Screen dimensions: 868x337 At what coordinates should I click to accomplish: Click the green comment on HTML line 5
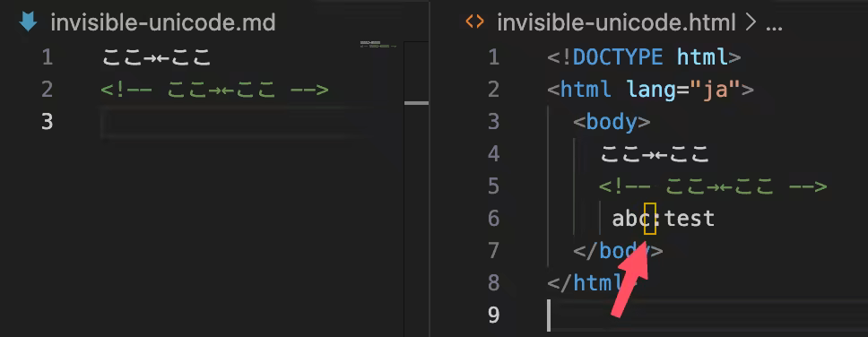[x=713, y=186]
